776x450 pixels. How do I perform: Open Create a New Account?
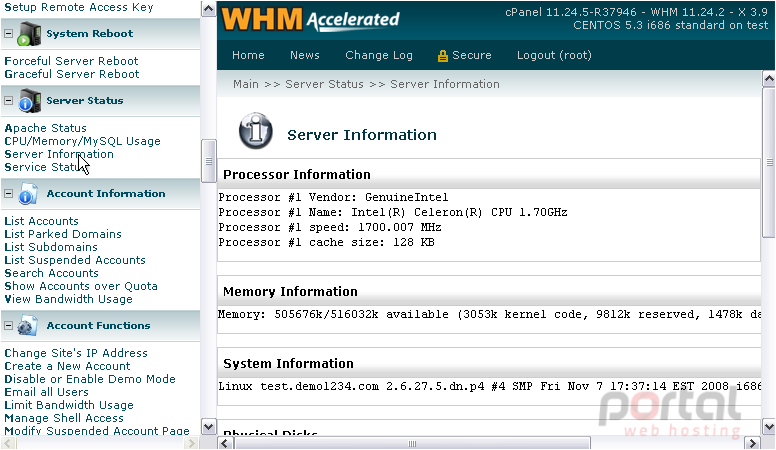coord(67,366)
